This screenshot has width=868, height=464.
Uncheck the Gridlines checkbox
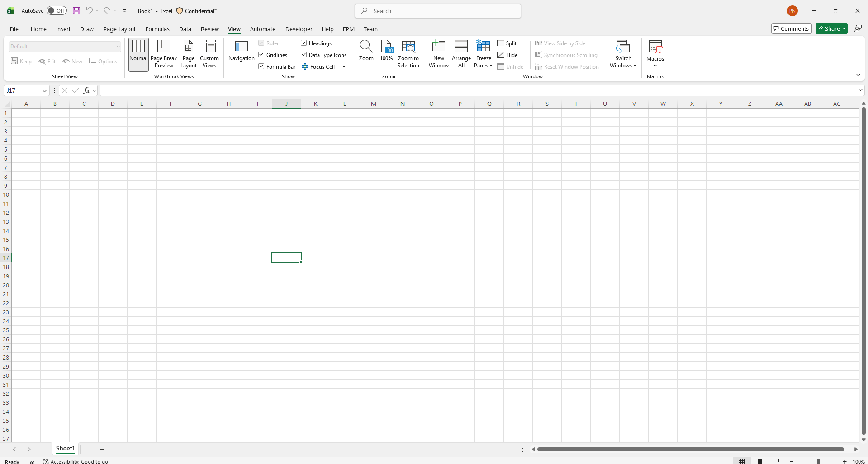261,55
